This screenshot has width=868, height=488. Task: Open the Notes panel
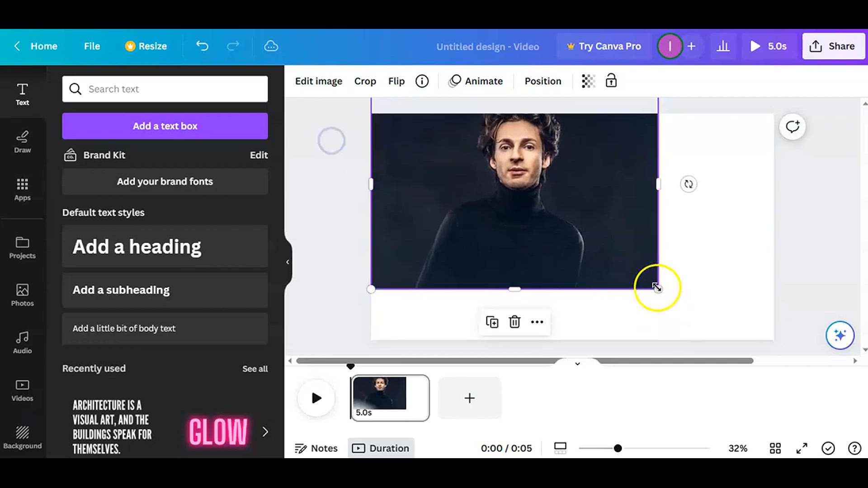316,448
